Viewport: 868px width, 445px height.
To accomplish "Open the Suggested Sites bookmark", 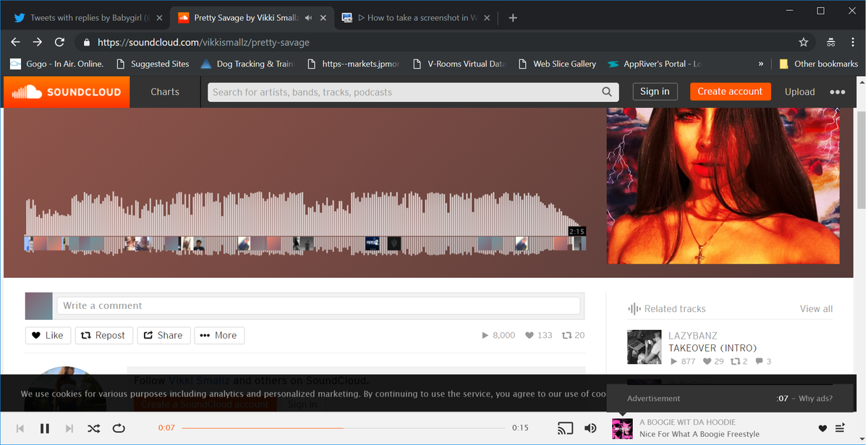I will tap(153, 64).
